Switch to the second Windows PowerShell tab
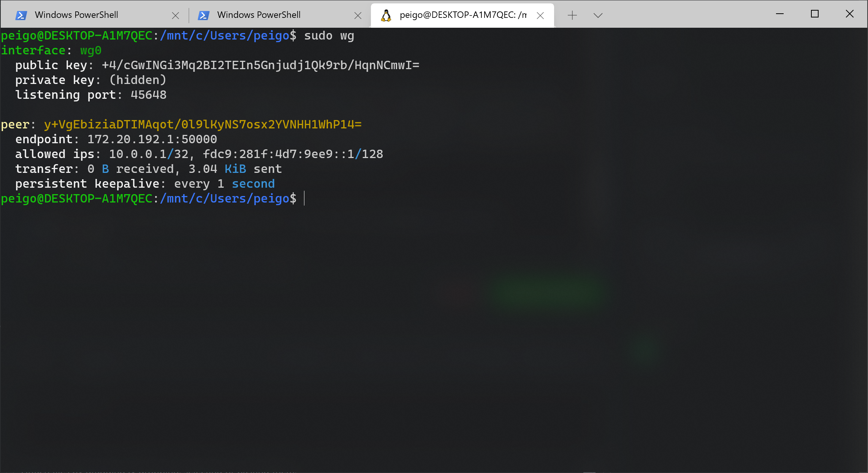868x473 pixels. coord(259,15)
